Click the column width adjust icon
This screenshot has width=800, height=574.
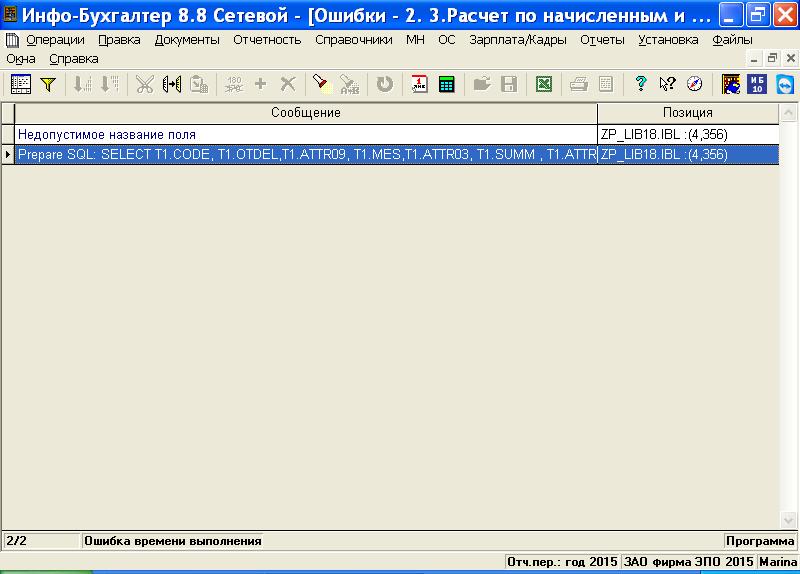click(x=172, y=85)
